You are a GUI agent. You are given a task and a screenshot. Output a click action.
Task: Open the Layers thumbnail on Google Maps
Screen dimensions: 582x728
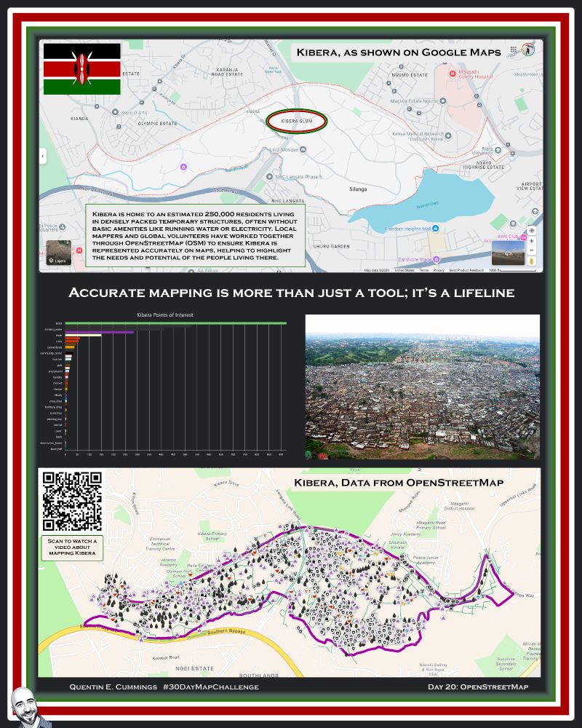coord(58,253)
